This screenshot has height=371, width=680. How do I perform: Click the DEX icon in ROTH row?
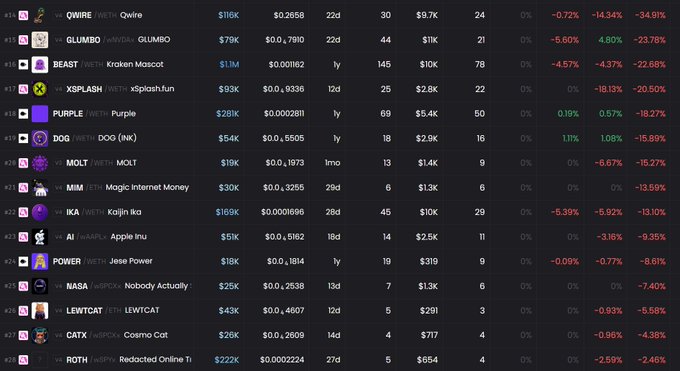click(x=23, y=360)
